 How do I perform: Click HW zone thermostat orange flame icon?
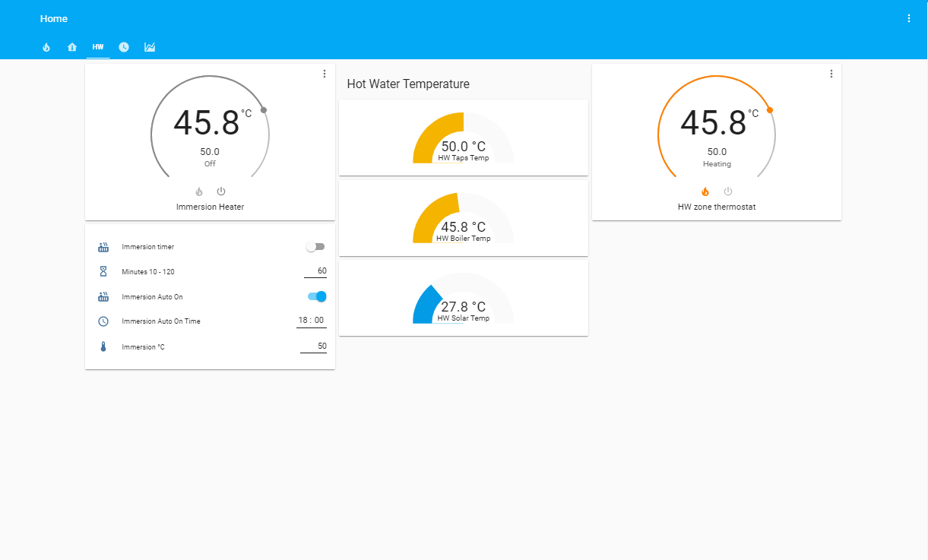[705, 191]
